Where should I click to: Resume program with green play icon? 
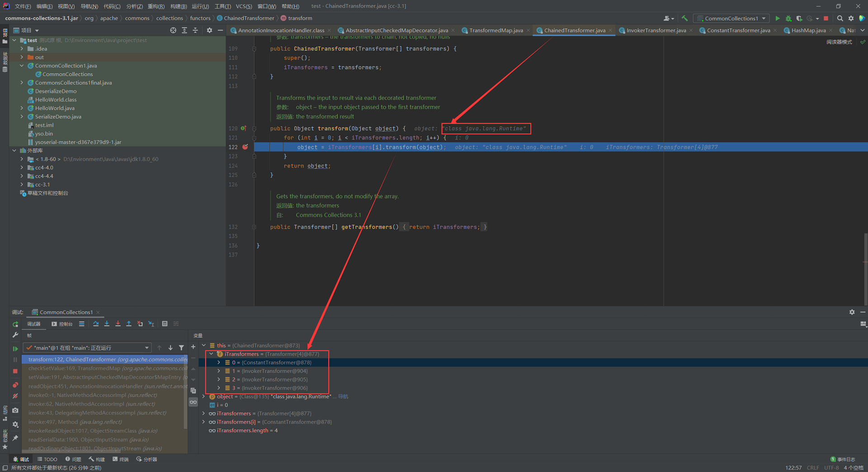[x=15, y=348]
